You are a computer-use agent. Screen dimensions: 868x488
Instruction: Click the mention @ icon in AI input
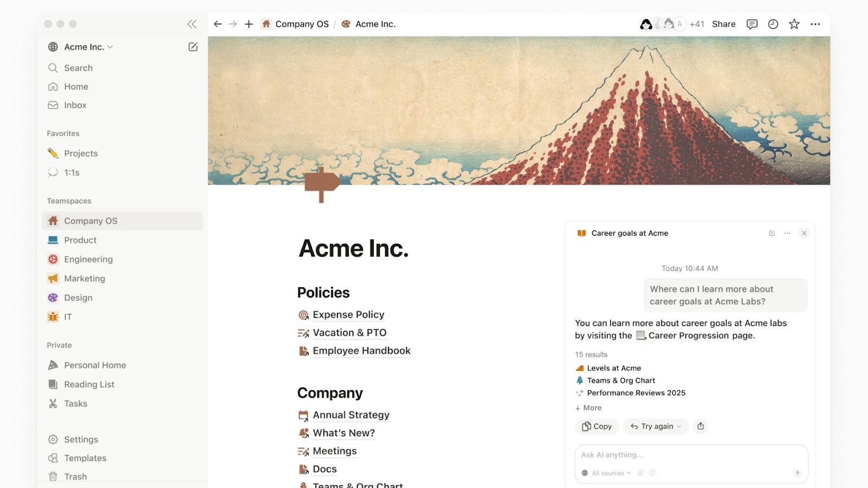653,473
